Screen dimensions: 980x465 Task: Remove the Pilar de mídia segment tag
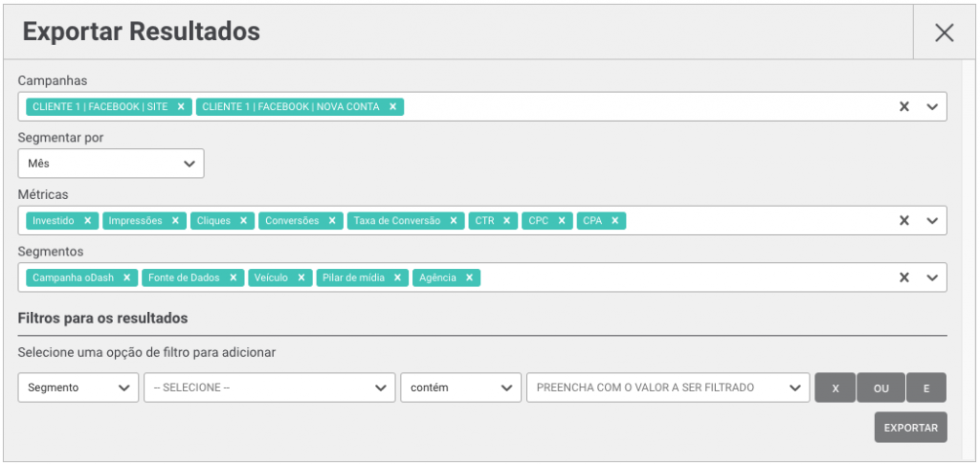(x=397, y=278)
